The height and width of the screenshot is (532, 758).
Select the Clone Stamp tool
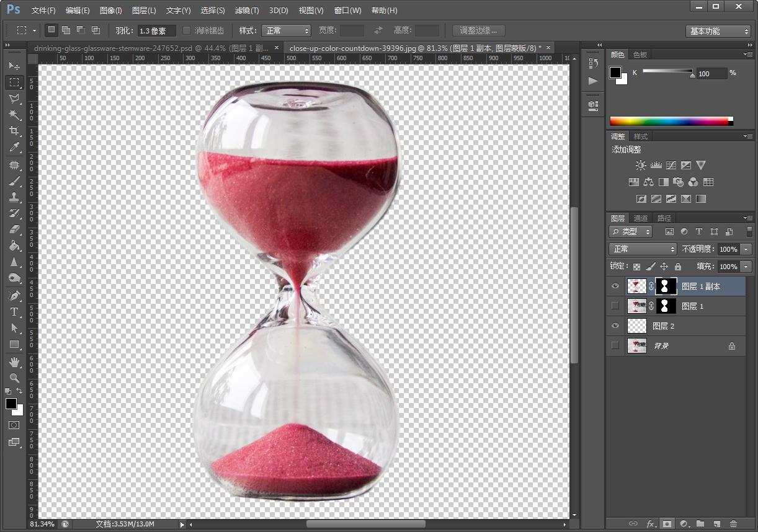pyautogui.click(x=14, y=197)
